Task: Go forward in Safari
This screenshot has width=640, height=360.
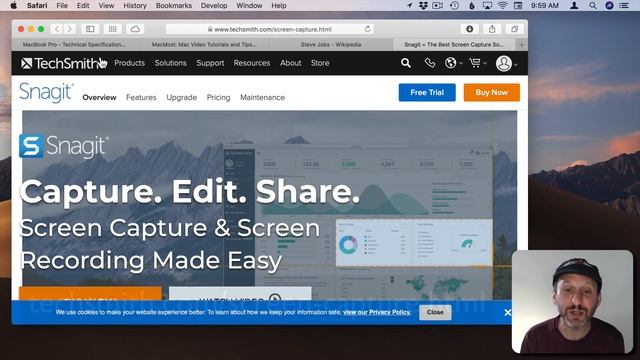Action: (69, 29)
